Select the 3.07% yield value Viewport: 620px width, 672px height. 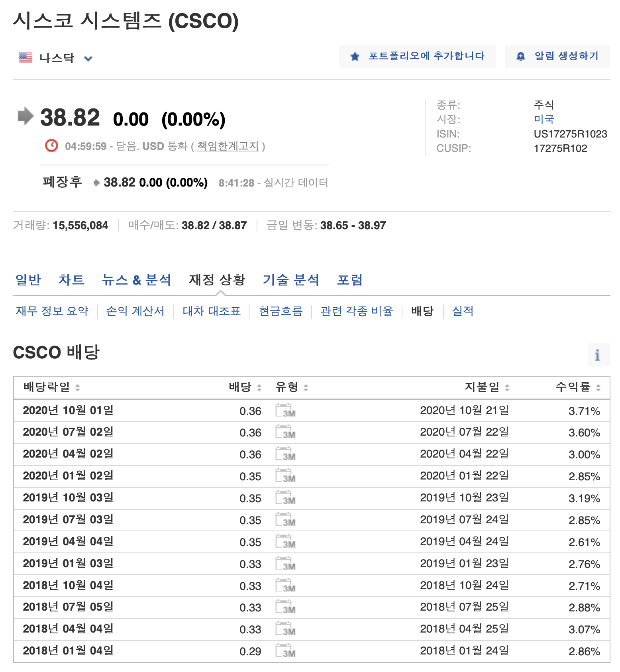click(584, 630)
